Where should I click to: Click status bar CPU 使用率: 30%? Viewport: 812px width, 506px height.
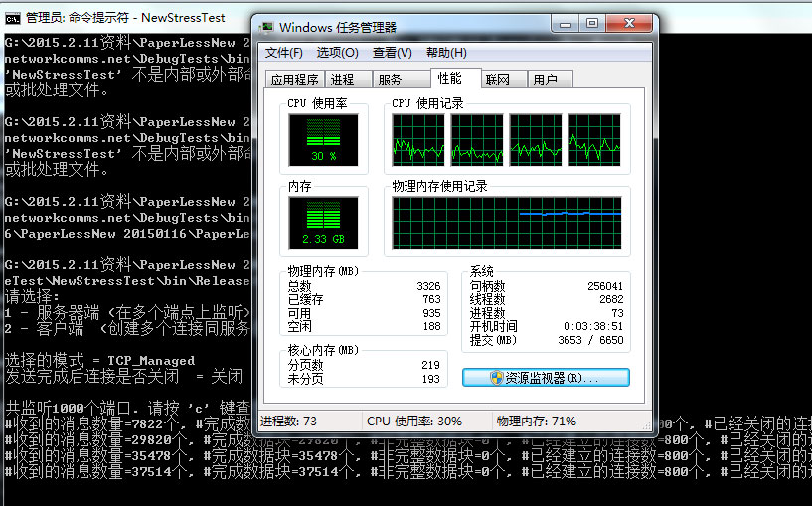(414, 422)
